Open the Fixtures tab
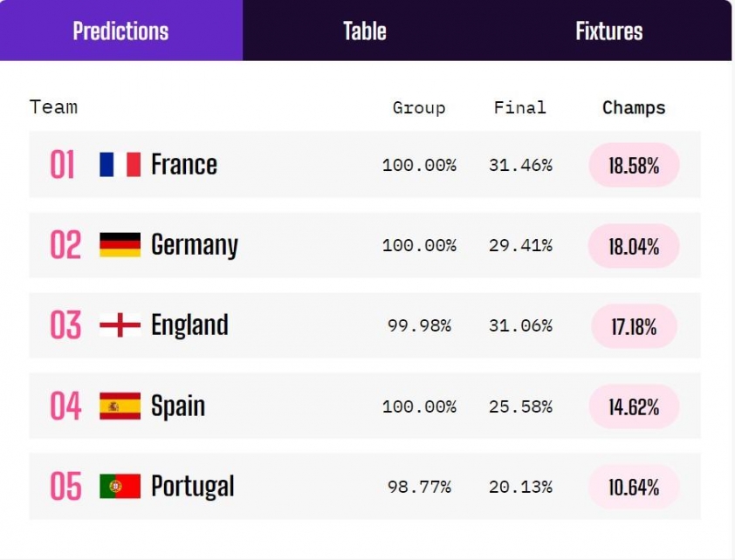Image resolution: width=735 pixels, height=560 pixels. (609, 31)
